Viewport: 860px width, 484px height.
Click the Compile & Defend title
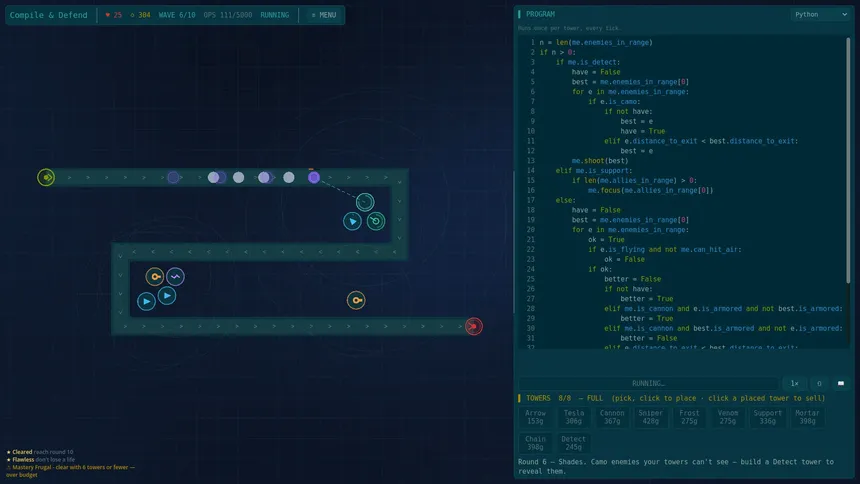[48, 15]
